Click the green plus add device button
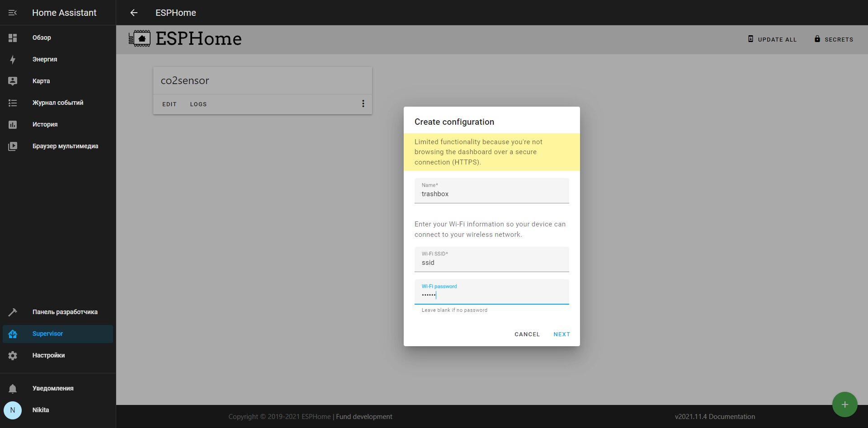 (844, 404)
